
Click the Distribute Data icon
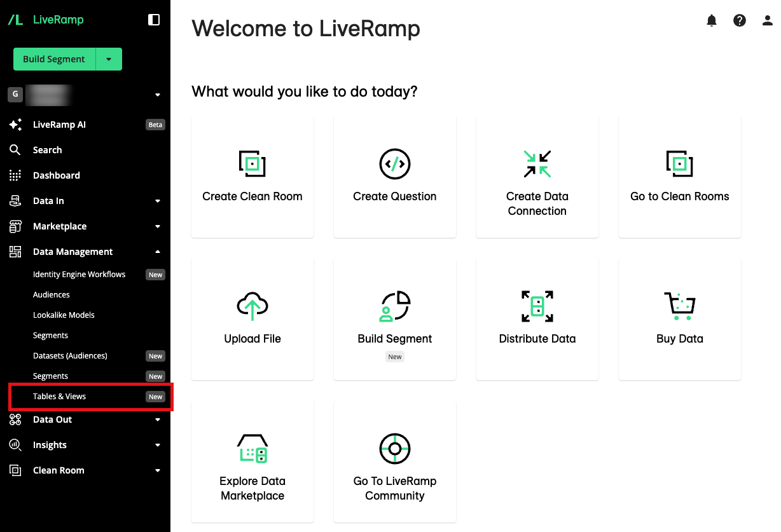[537, 306]
